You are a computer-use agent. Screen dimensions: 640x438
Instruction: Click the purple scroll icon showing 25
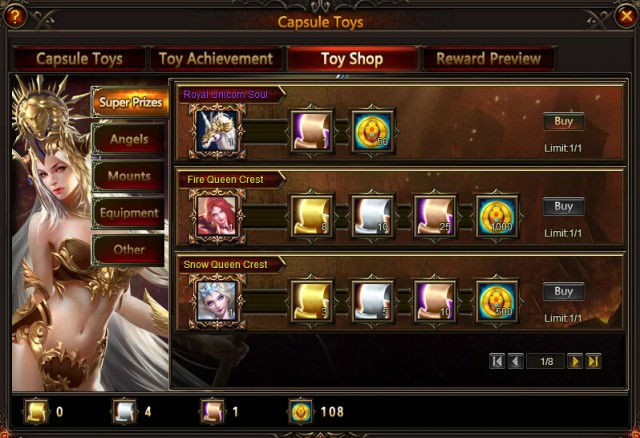435,216
